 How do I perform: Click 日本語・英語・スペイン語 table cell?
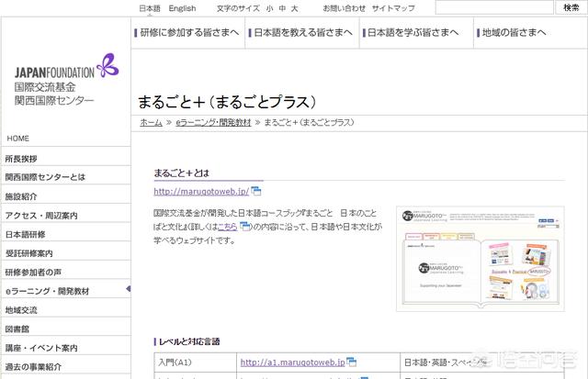(x=482, y=362)
